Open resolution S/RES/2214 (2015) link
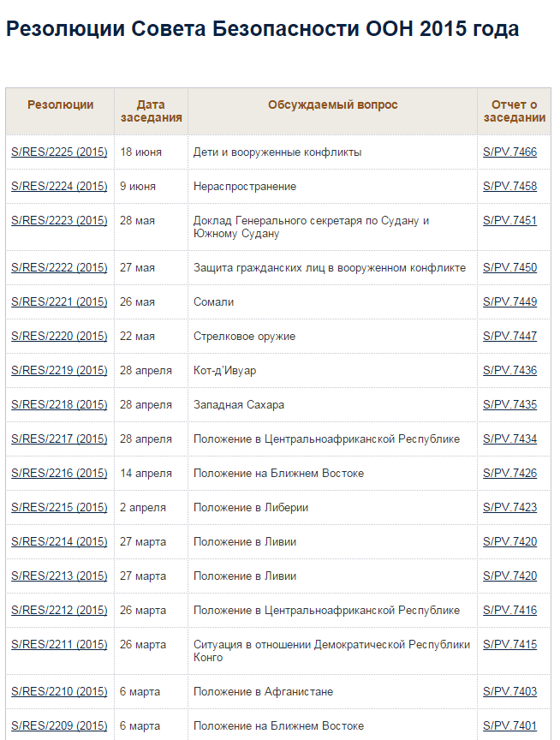 [59, 542]
